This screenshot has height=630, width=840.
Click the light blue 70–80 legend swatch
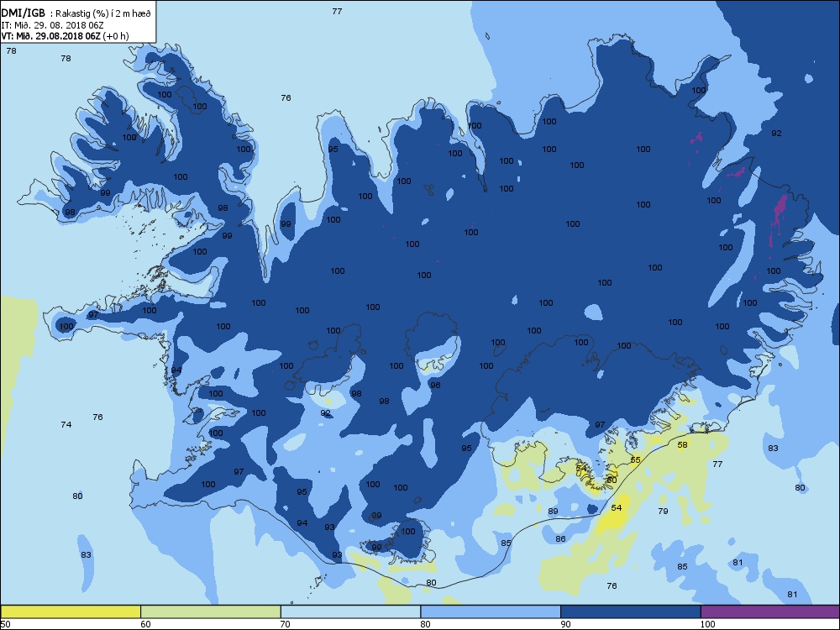(x=350, y=612)
